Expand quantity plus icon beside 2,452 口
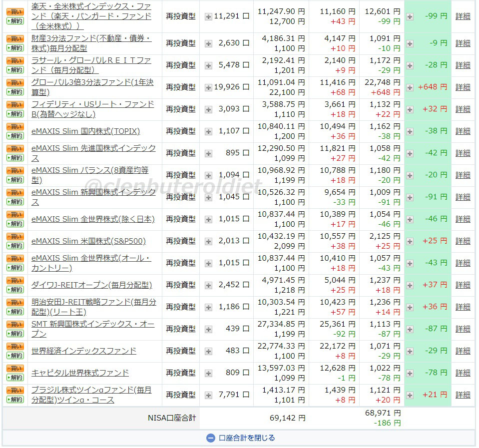This screenshot has width=479, height=448. click(208, 286)
